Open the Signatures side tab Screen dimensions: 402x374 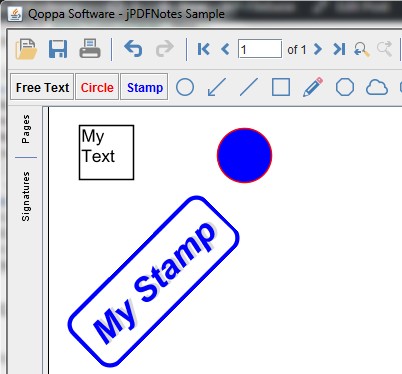tap(25, 196)
